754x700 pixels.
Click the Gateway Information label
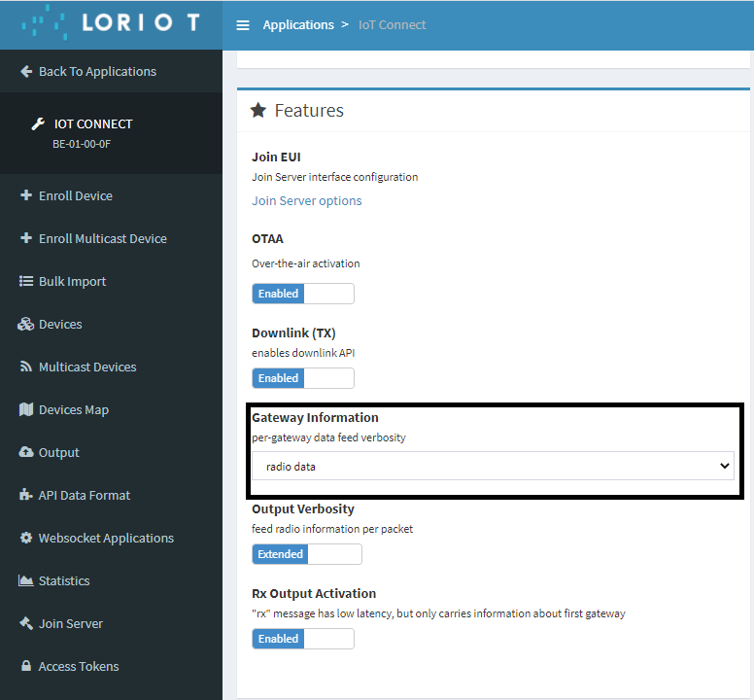(315, 418)
